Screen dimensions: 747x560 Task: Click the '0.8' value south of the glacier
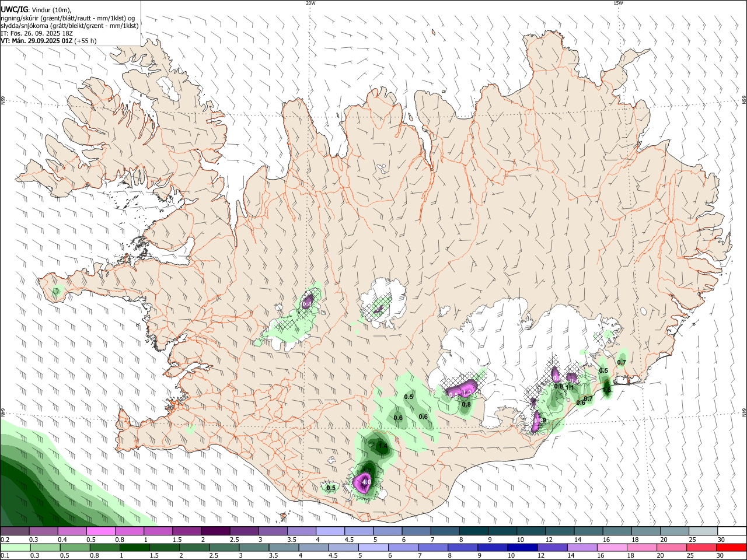pos(466,404)
